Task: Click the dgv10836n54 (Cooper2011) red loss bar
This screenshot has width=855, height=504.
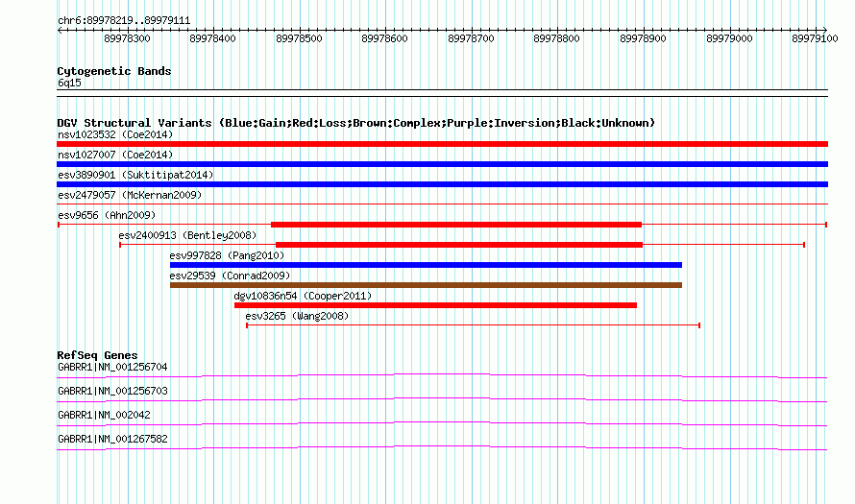Action: 436,305
